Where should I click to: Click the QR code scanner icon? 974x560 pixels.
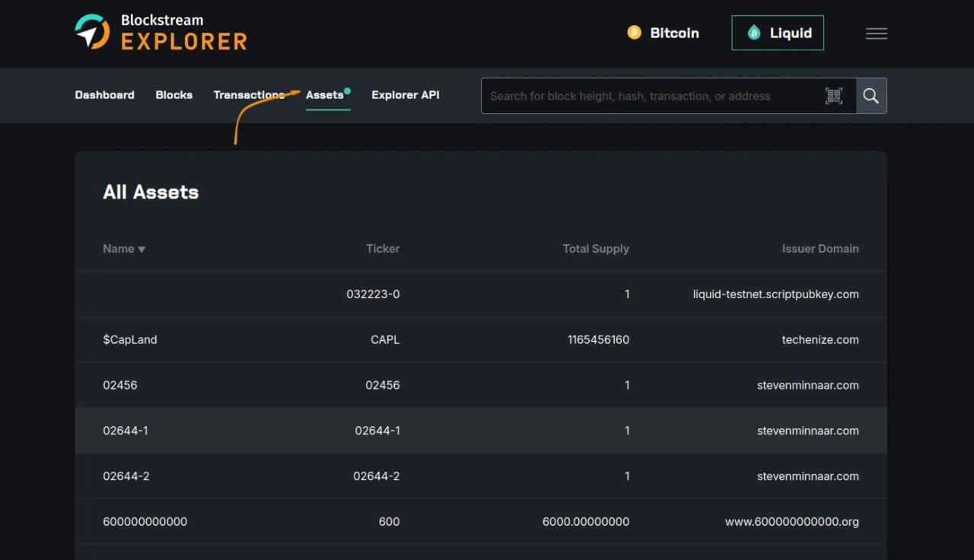(834, 96)
